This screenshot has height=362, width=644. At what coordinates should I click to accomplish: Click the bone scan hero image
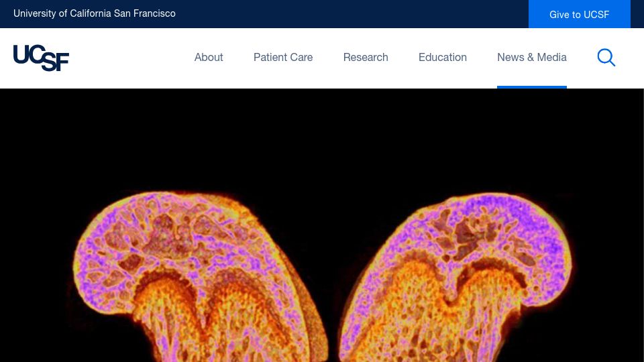[x=321, y=225]
